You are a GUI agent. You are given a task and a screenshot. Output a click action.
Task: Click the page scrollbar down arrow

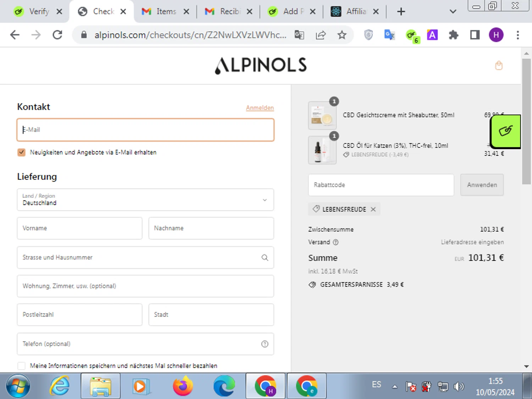click(x=526, y=366)
